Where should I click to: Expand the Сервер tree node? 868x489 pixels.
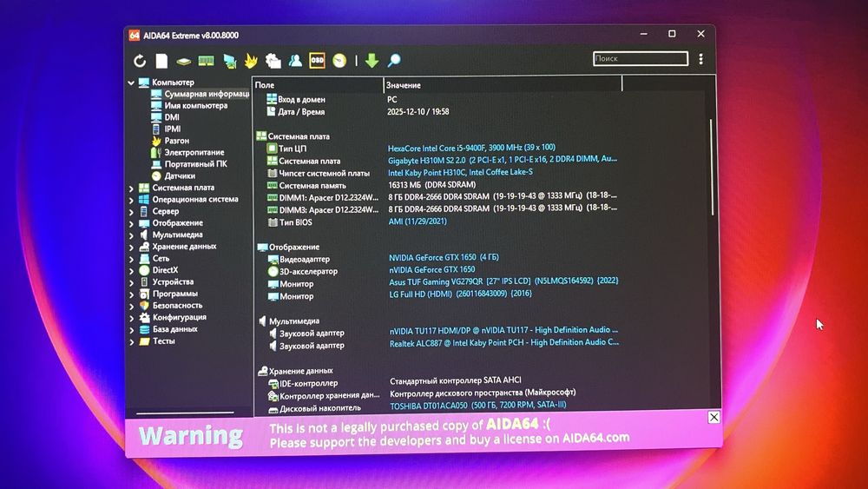pyautogui.click(x=131, y=212)
